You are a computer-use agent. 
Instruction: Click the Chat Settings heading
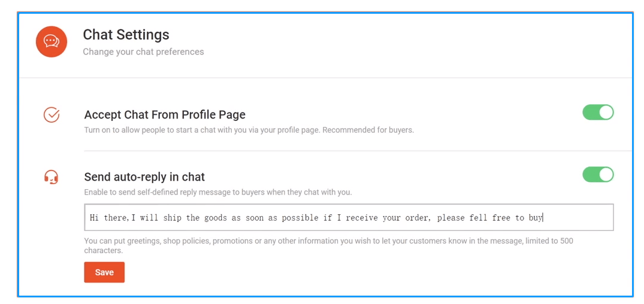coord(126,35)
